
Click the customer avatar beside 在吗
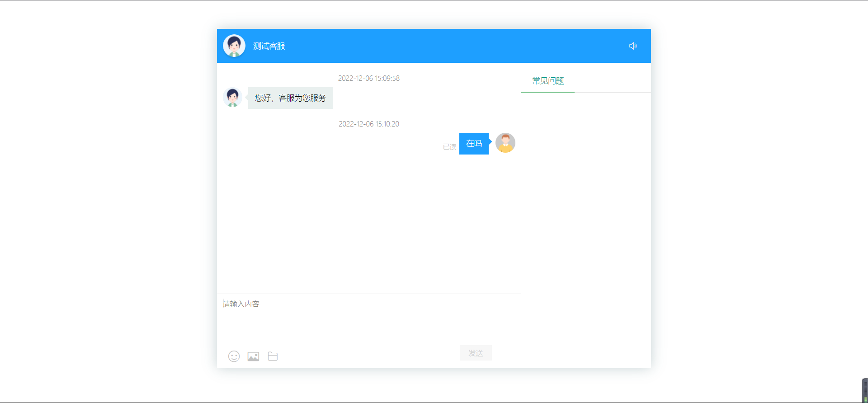[x=505, y=143]
